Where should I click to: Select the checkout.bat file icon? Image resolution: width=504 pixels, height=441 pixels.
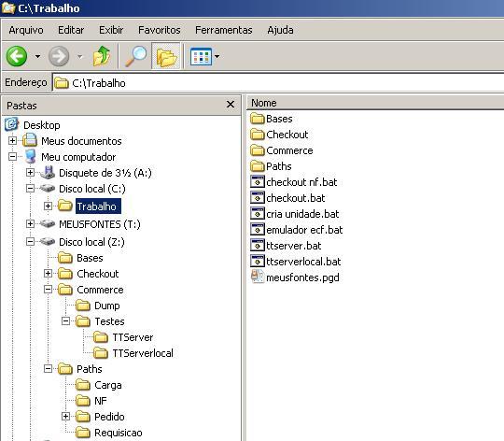258,197
